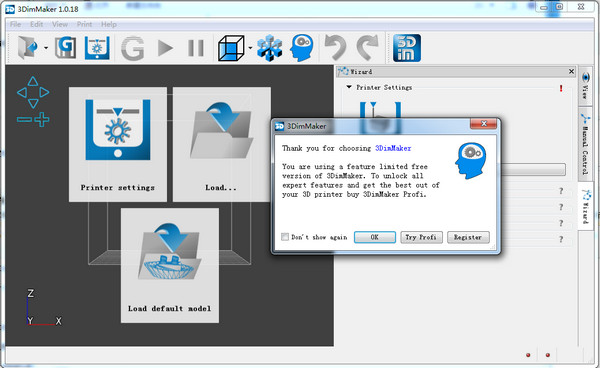Click the Load file toolbar icon
The width and height of the screenshot is (600, 368).
(28, 47)
